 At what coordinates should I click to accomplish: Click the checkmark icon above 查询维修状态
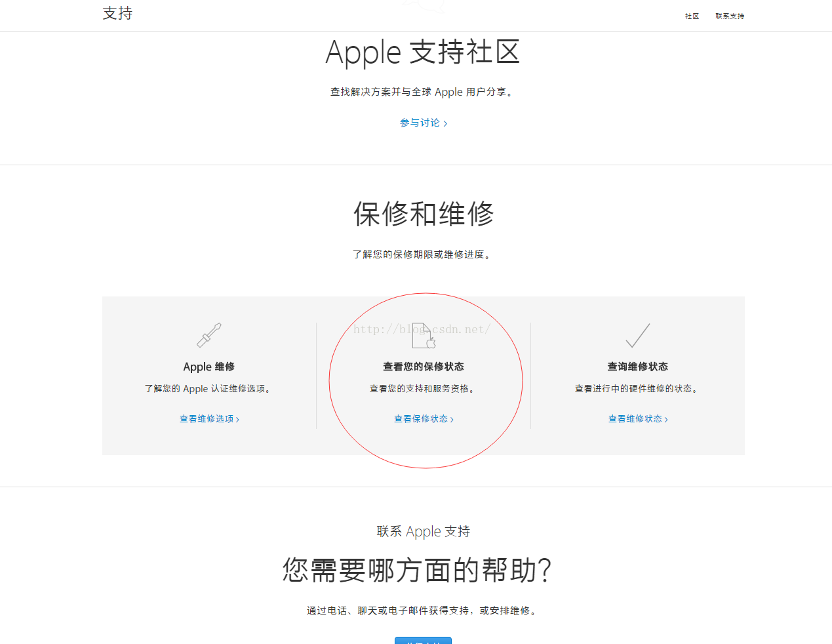(x=637, y=335)
